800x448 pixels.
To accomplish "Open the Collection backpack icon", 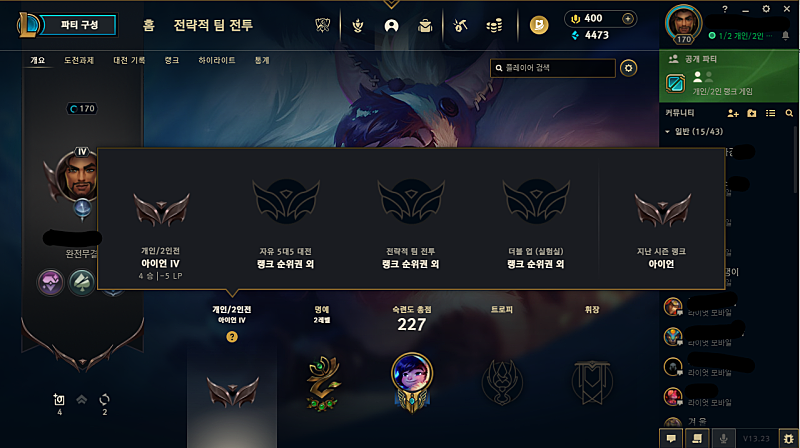I will pyautogui.click(x=425, y=25).
